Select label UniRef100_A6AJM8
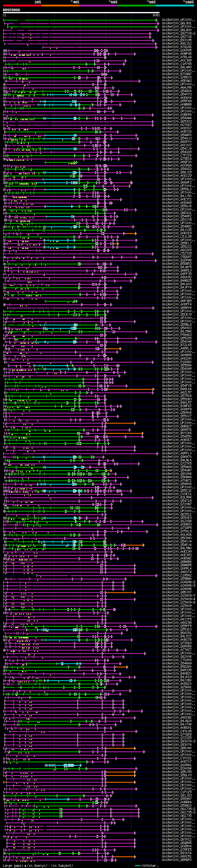197x868 pixels. pos(177,88)
